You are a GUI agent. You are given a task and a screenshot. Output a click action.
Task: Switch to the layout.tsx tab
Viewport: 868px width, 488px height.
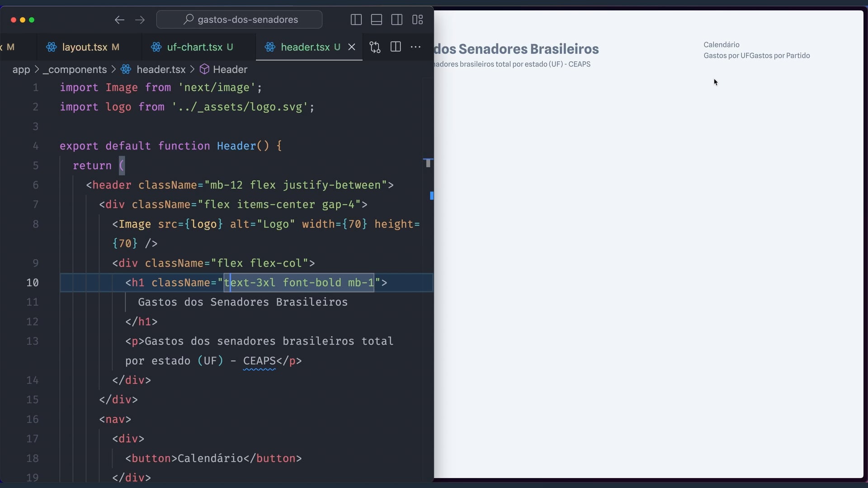[x=85, y=47]
